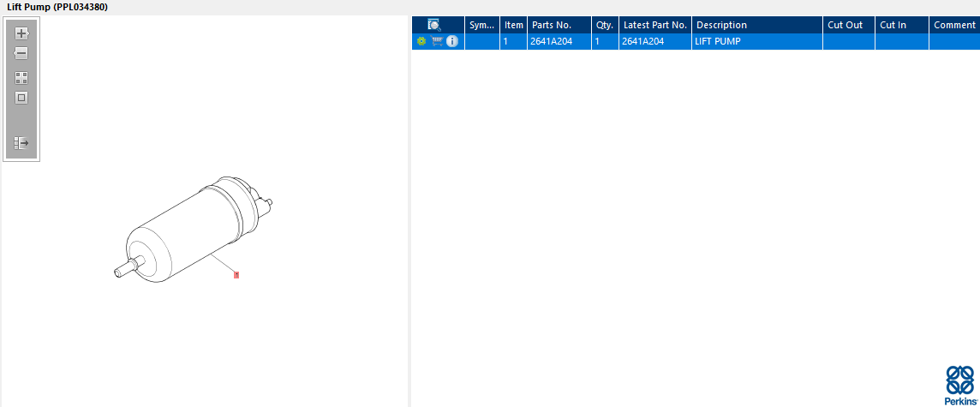
Task: Click the single-square fit view icon
Action: (21, 98)
